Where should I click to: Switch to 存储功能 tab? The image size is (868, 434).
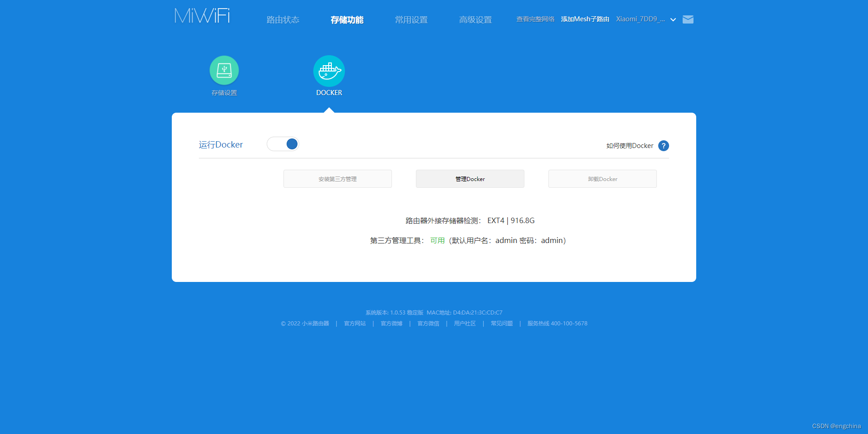click(x=347, y=20)
